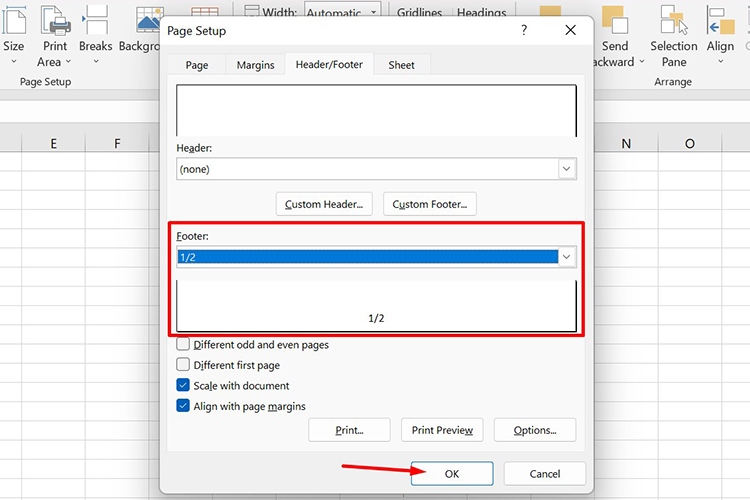Open the Align objects menu

pyautogui.click(x=720, y=36)
